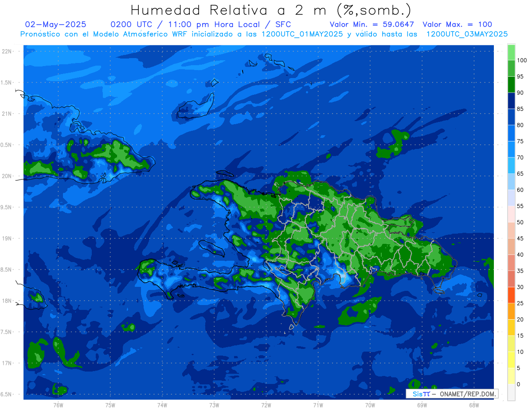Click the colorbar value "100"
The width and height of the screenshot is (532, 411).
[521, 61]
